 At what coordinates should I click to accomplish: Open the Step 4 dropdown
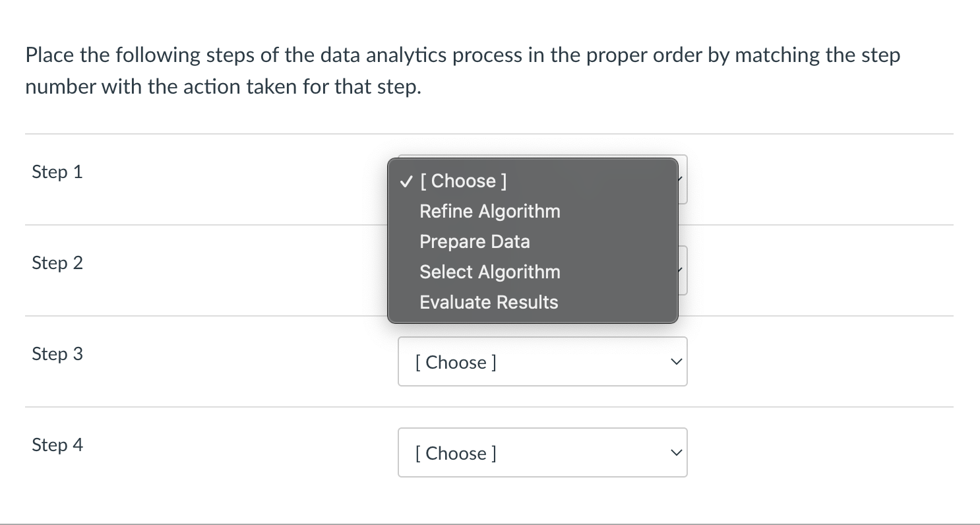[542, 452]
